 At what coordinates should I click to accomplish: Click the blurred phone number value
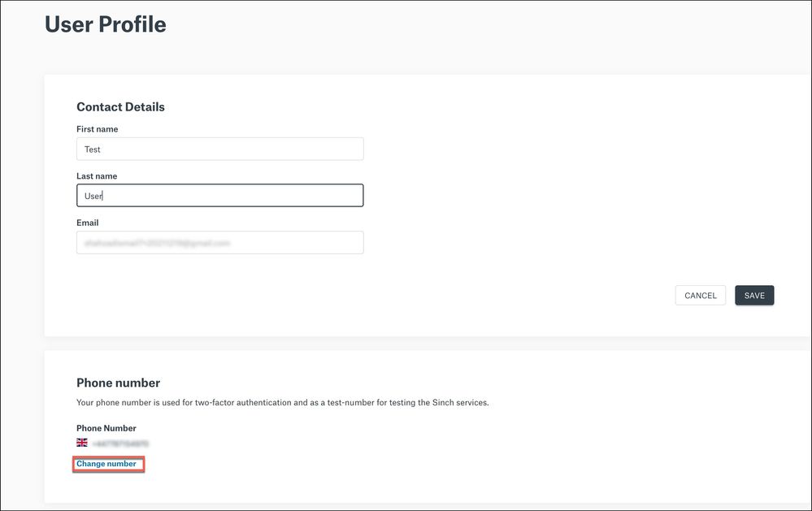[x=120, y=444]
